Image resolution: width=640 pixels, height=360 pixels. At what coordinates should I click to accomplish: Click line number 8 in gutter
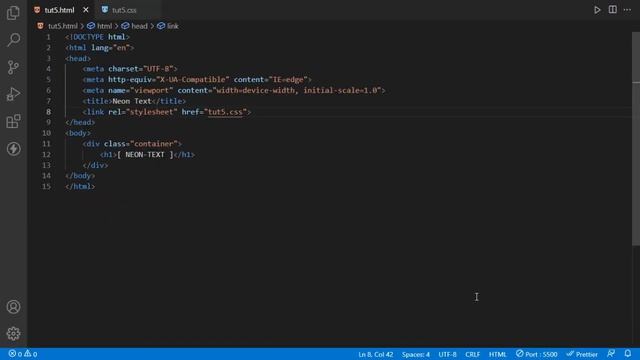pyautogui.click(x=48, y=112)
